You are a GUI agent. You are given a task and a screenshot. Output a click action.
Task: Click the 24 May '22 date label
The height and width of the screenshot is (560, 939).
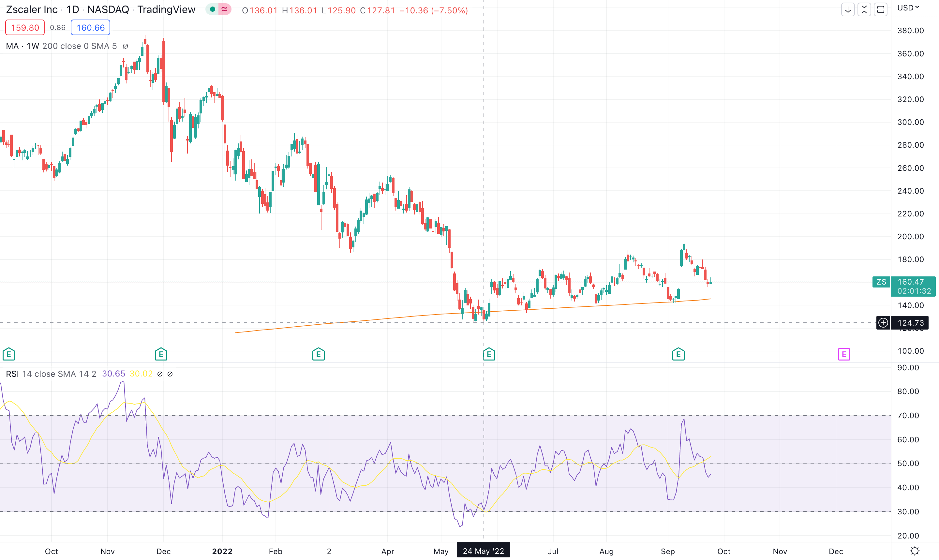484,550
